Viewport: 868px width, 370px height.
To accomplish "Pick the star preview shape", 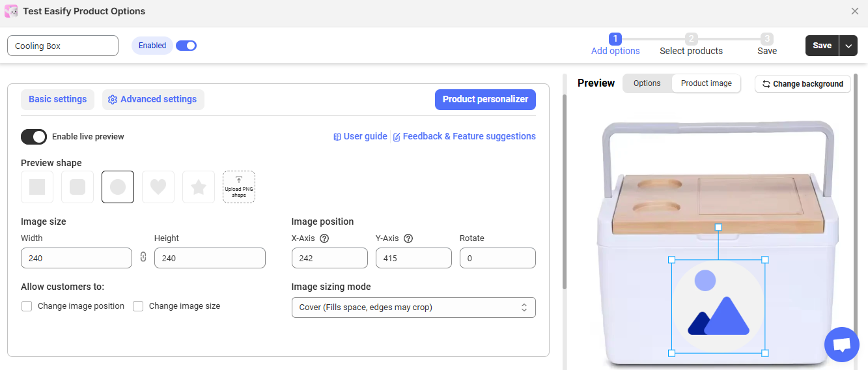I will [x=199, y=187].
